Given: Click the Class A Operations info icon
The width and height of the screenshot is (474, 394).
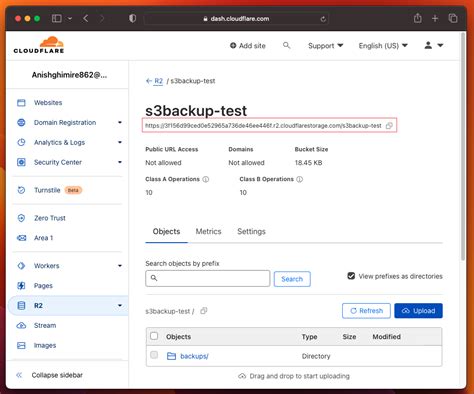Looking at the screenshot, I should (x=206, y=179).
